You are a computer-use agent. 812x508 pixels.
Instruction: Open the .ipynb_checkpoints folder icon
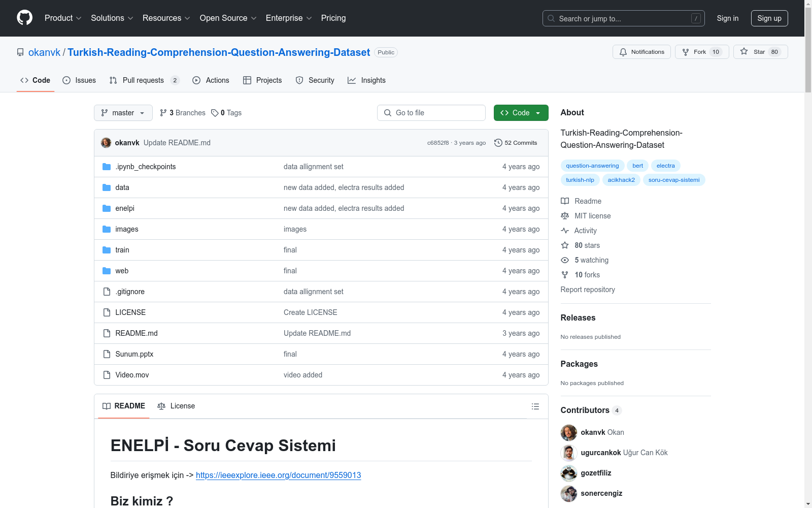coord(107,167)
